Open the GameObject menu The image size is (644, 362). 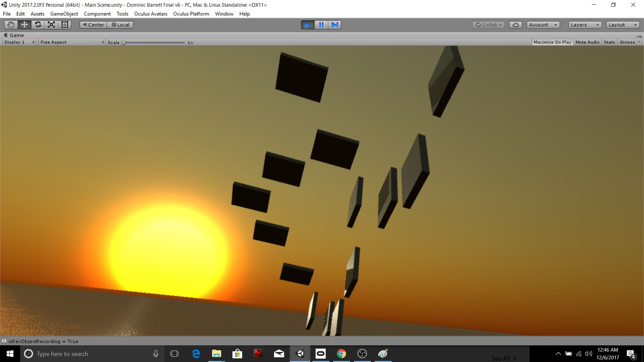click(x=64, y=14)
